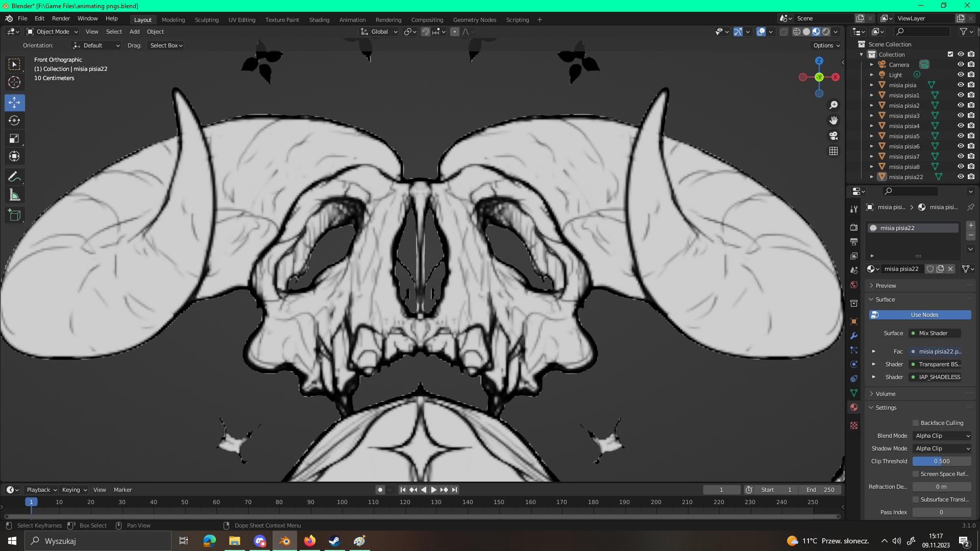980x551 pixels.
Task: Open the Object properties tab
Action: click(x=854, y=321)
